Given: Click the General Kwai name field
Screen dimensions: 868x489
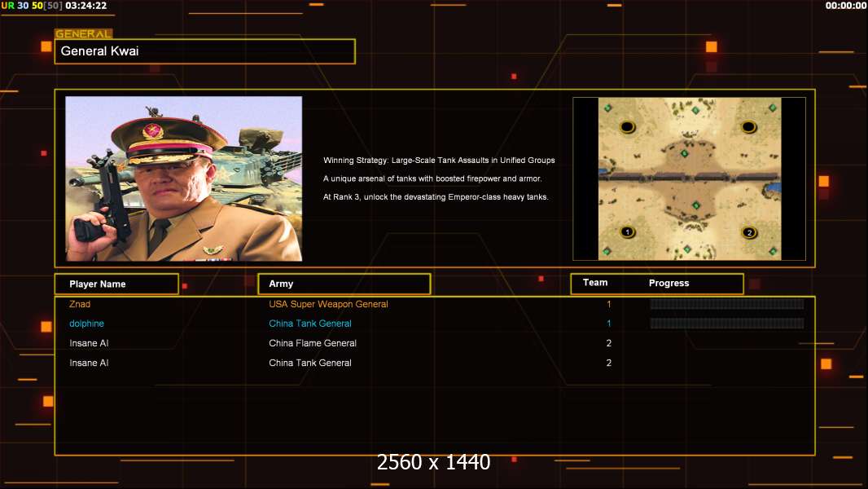Looking at the screenshot, I should point(204,51).
